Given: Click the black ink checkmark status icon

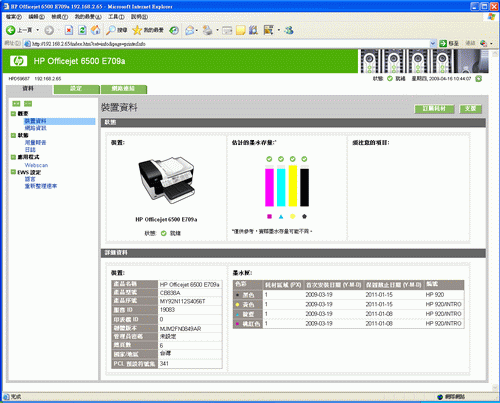Looking at the screenshot, I should (x=304, y=159).
